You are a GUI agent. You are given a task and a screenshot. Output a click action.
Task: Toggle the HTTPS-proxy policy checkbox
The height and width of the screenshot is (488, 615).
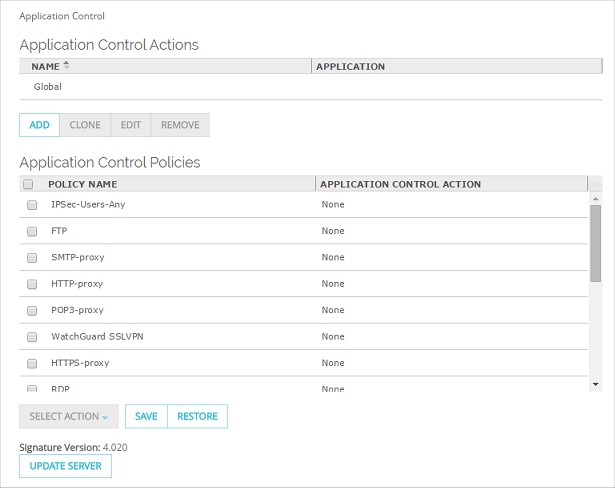coord(31,363)
